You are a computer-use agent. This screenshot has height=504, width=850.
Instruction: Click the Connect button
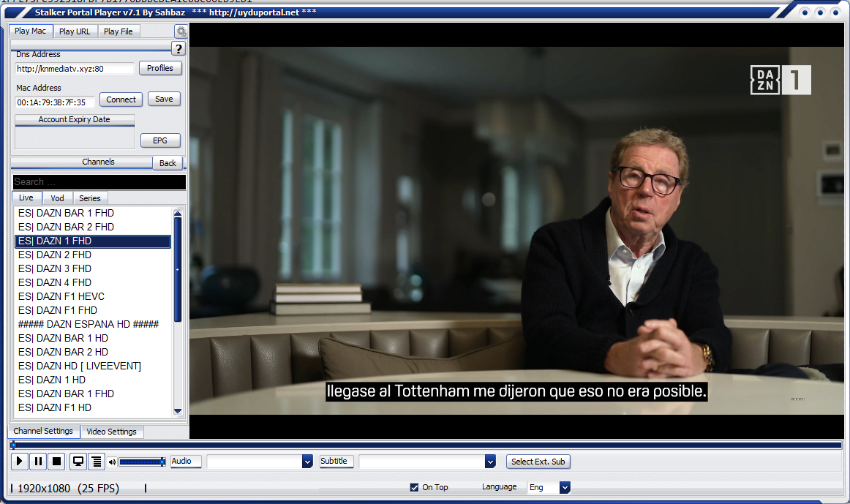coord(121,99)
